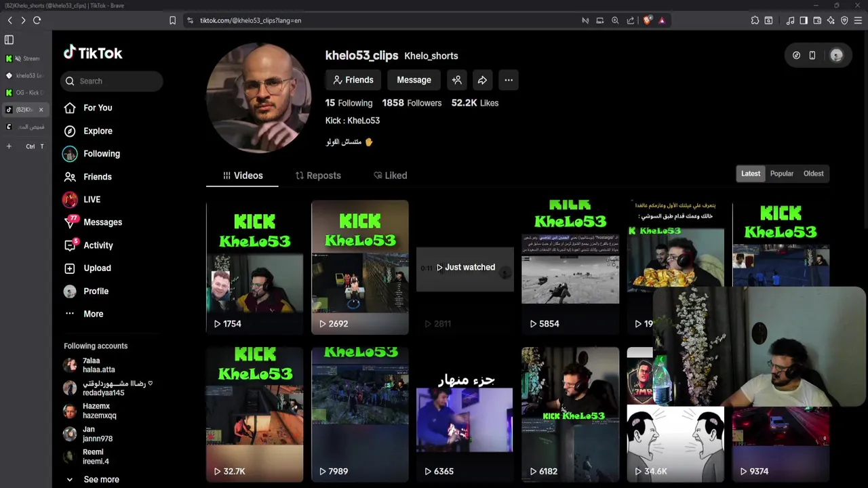
Task: Open the video with 1754 views
Action: click(254, 267)
